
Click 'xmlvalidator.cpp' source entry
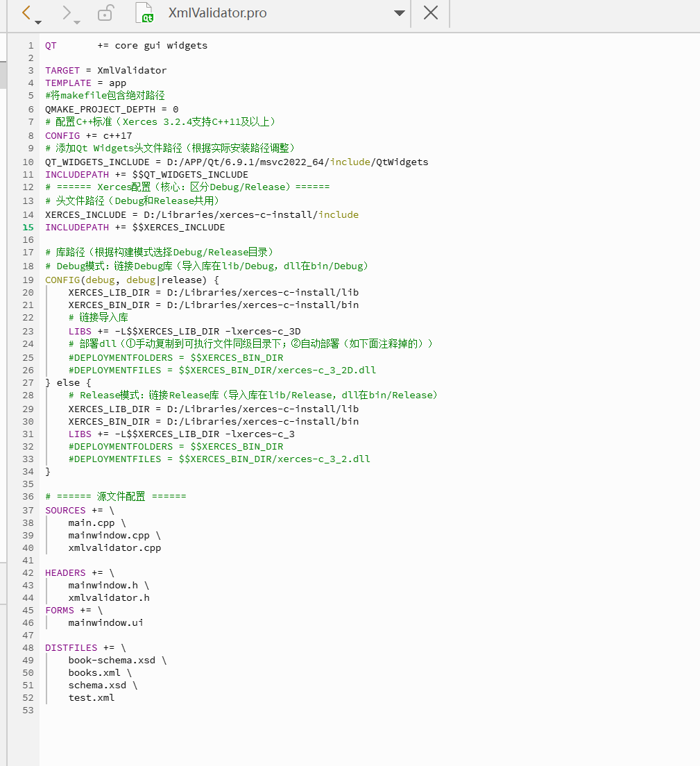coord(114,548)
